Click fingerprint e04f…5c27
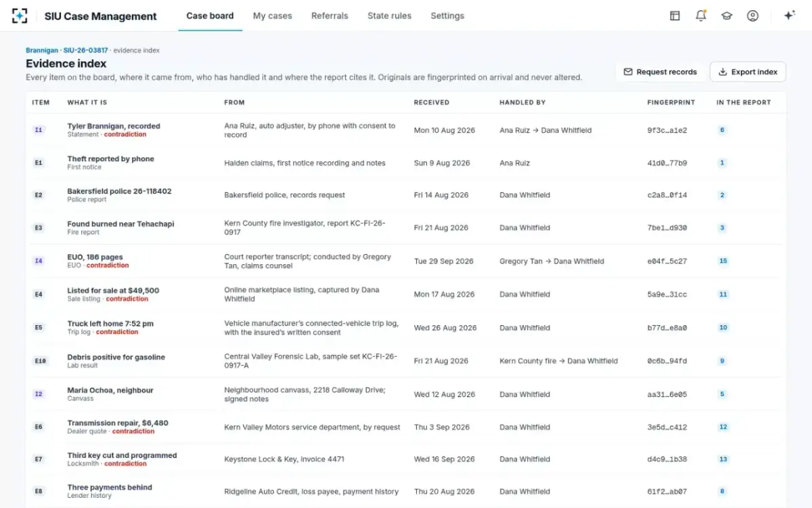The height and width of the screenshot is (508, 812). pyautogui.click(x=667, y=261)
